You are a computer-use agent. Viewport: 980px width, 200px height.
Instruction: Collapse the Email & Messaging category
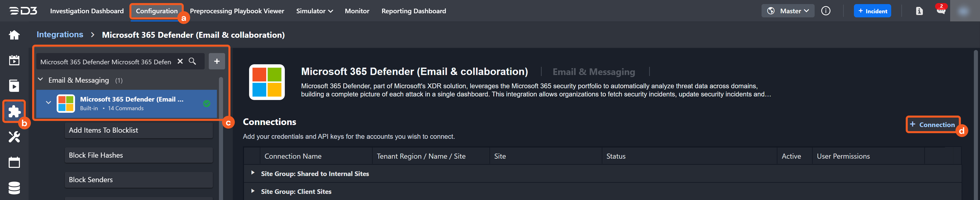pyautogui.click(x=41, y=80)
